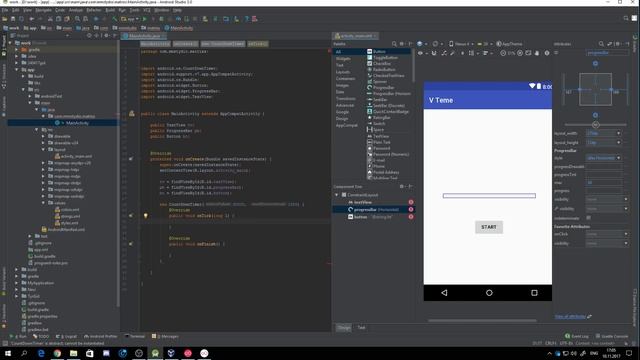This screenshot has height=360, width=640.
Task: Click the Attributes panel search icon
Action: (x=601, y=44)
